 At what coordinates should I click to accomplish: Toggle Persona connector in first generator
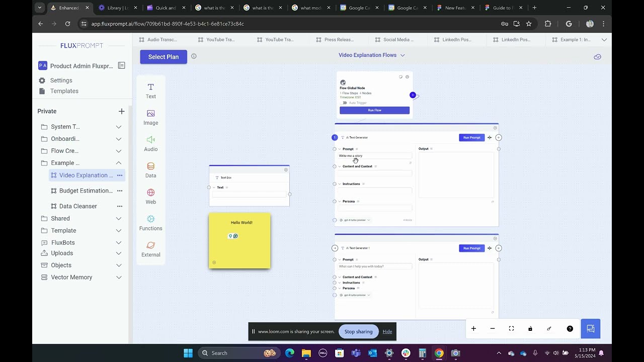click(x=335, y=202)
